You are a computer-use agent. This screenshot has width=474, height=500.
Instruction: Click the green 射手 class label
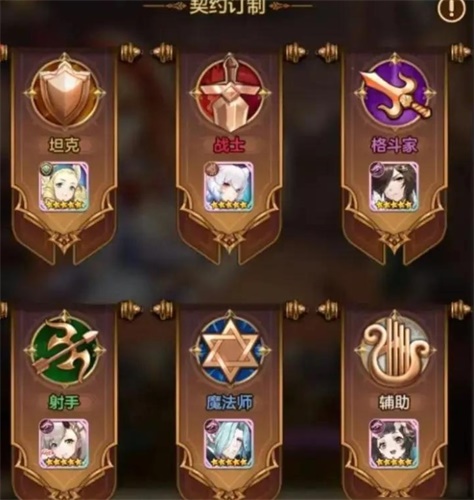click(64, 403)
